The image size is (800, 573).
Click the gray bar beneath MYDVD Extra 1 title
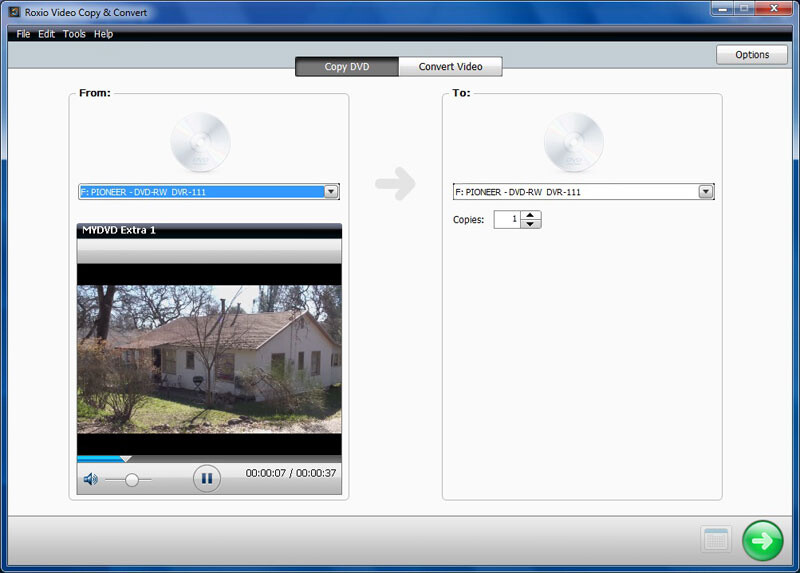pos(209,251)
